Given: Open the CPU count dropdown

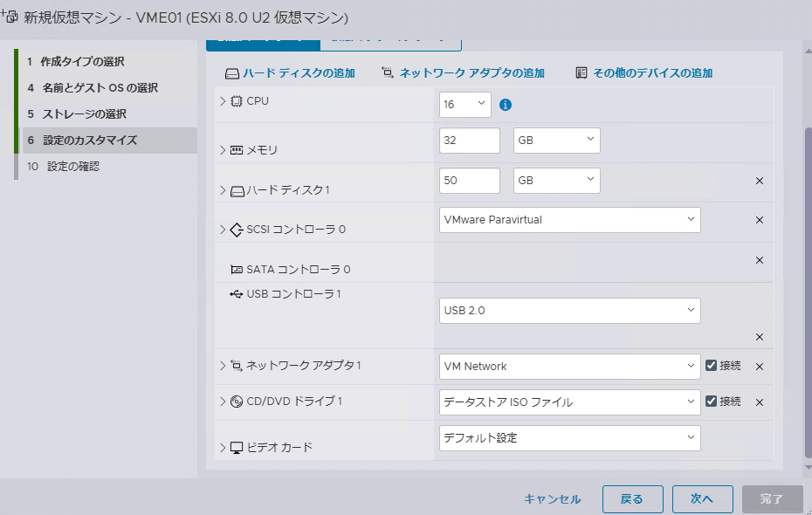Looking at the screenshot, I should (x=465, y=105).
